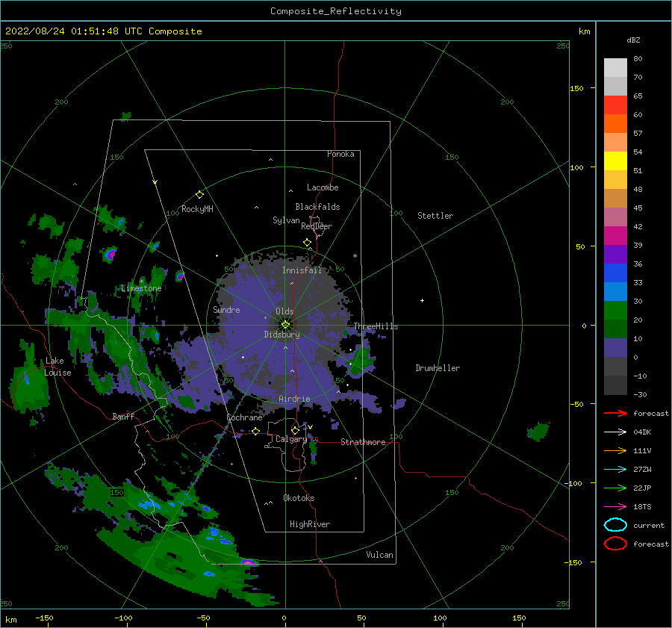Click the ThreeHills town label
Viewport: 672px width, 628px height.
(x=376, y=326)
